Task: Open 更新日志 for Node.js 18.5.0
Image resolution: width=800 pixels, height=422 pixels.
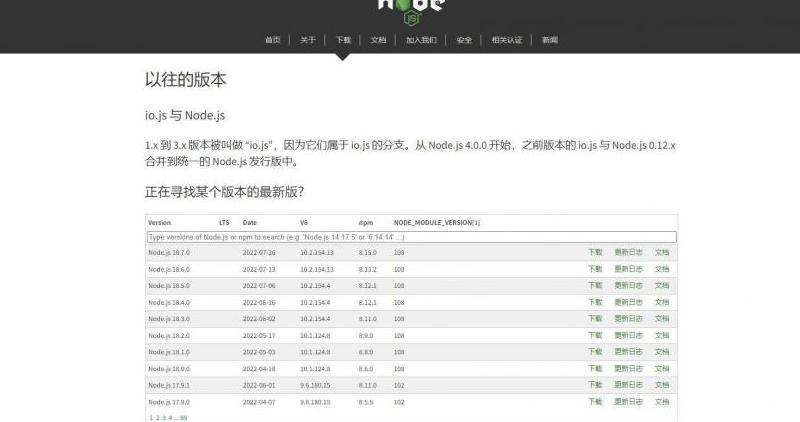Action: point(628,285)
